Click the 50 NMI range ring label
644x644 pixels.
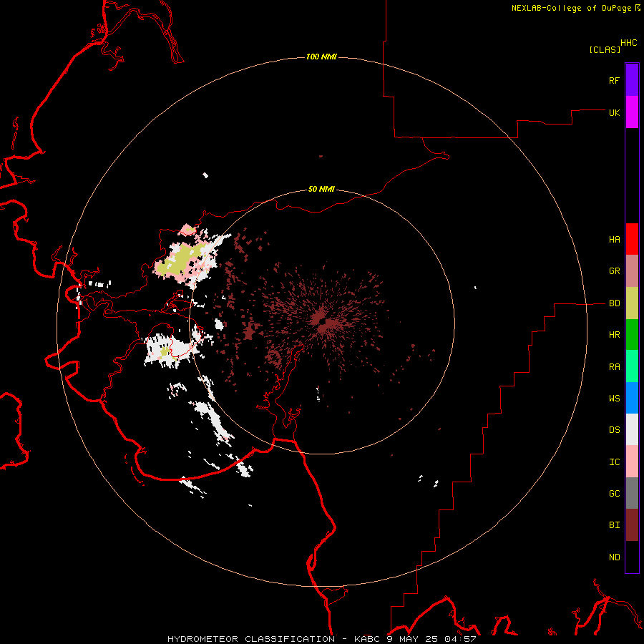pos(321,189)
